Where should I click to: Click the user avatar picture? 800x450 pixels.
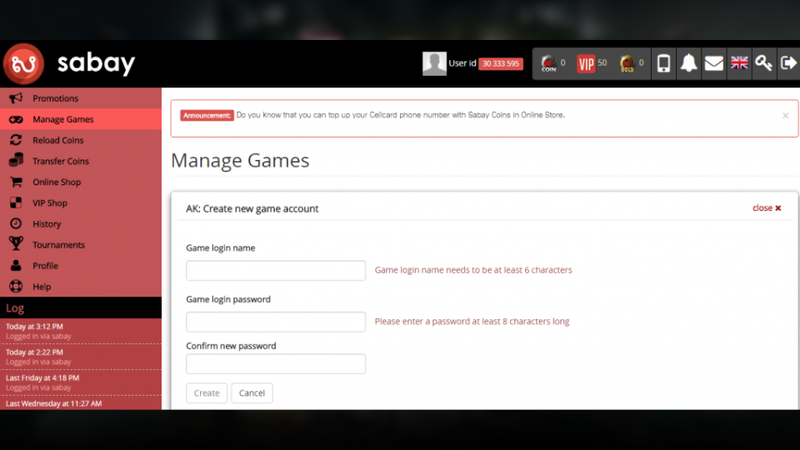434,64
